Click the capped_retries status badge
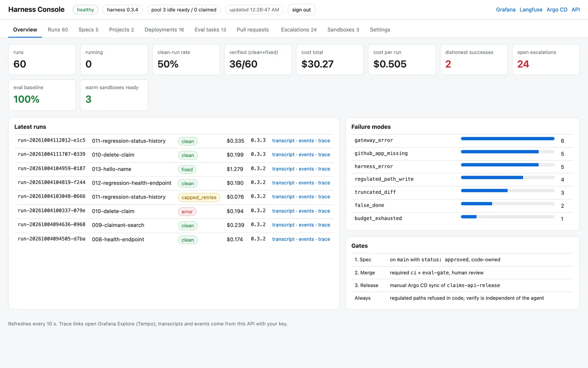The image size is (588, 368). pos(199,198)
